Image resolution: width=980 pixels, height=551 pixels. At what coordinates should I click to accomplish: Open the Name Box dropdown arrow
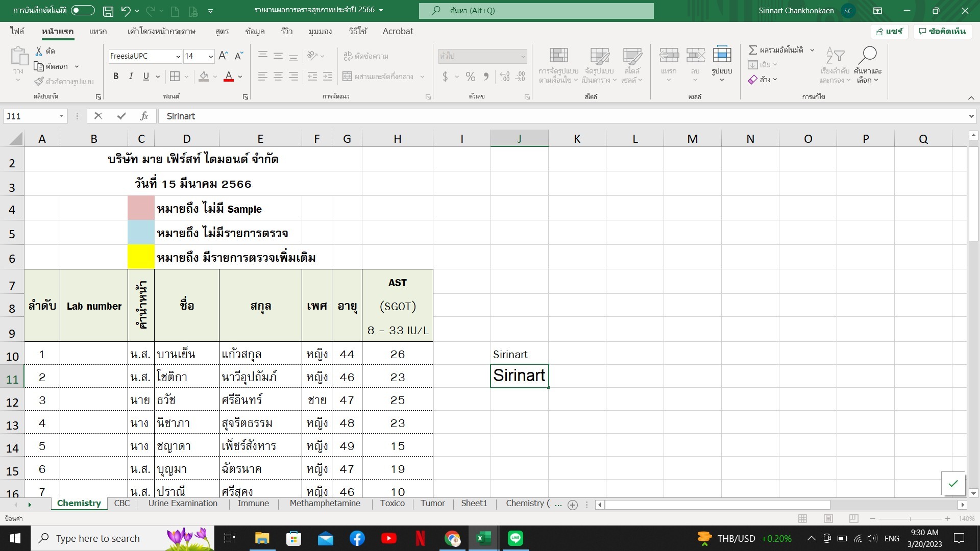pyautogui.click(x=61, y=116)
